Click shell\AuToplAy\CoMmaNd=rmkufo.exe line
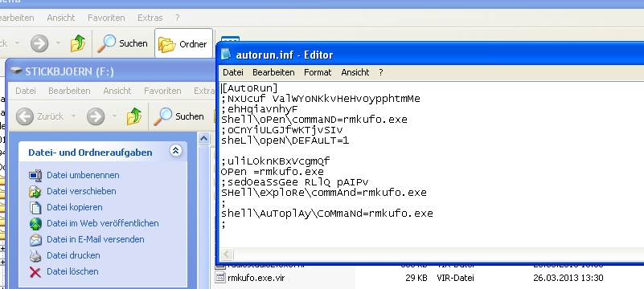644x289 pixels. [327, 214]
